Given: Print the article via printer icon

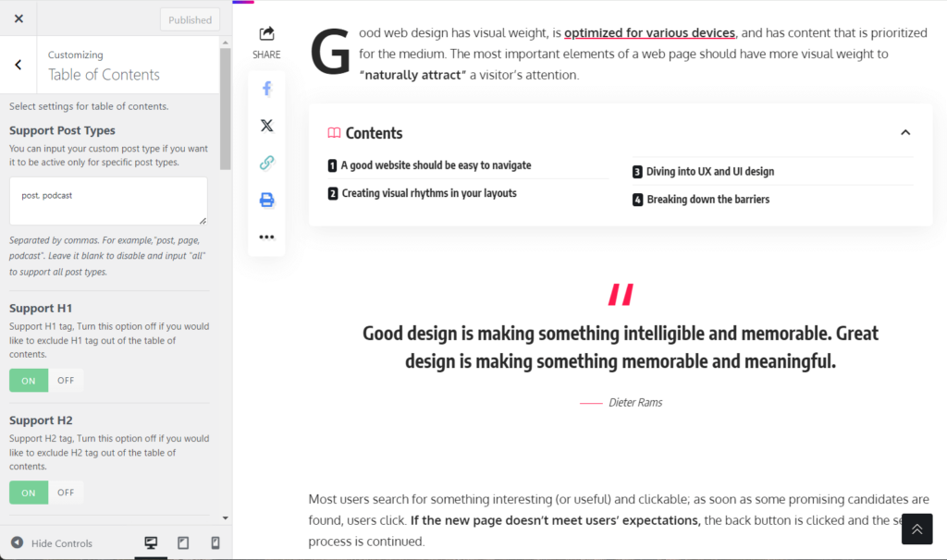Looking at the screenshot, I should coord(266,200).
